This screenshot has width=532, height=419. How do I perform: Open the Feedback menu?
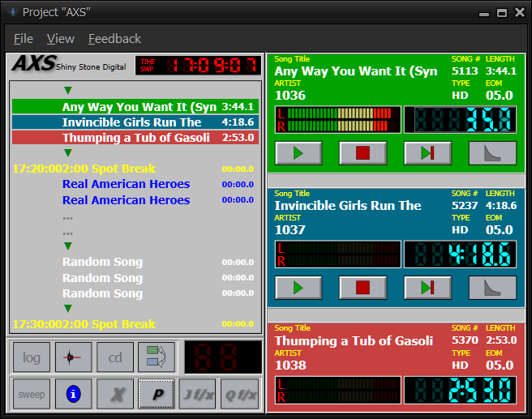pos(114,39)
